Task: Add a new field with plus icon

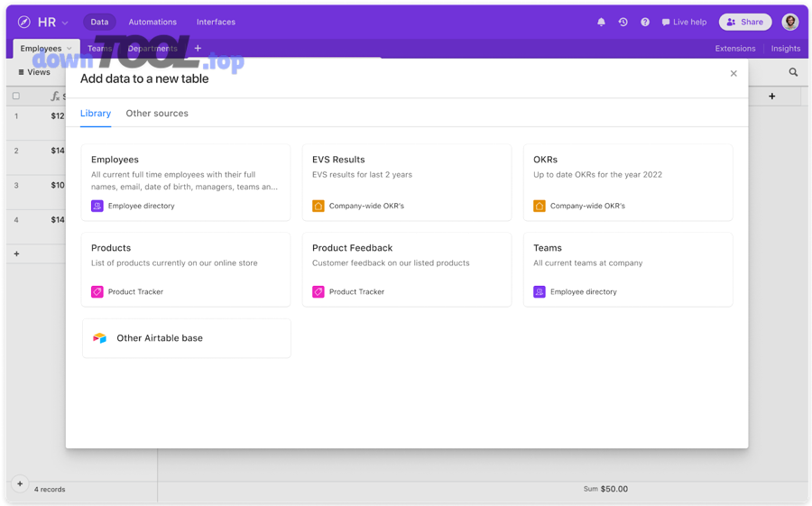Action: pos(772,96)
